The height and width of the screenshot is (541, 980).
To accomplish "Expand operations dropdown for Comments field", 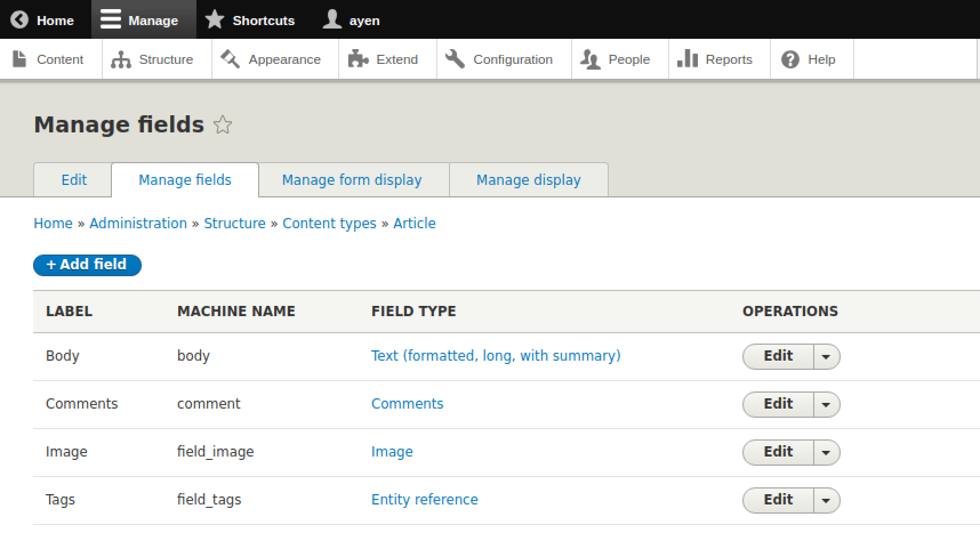I will click(826, 405).
